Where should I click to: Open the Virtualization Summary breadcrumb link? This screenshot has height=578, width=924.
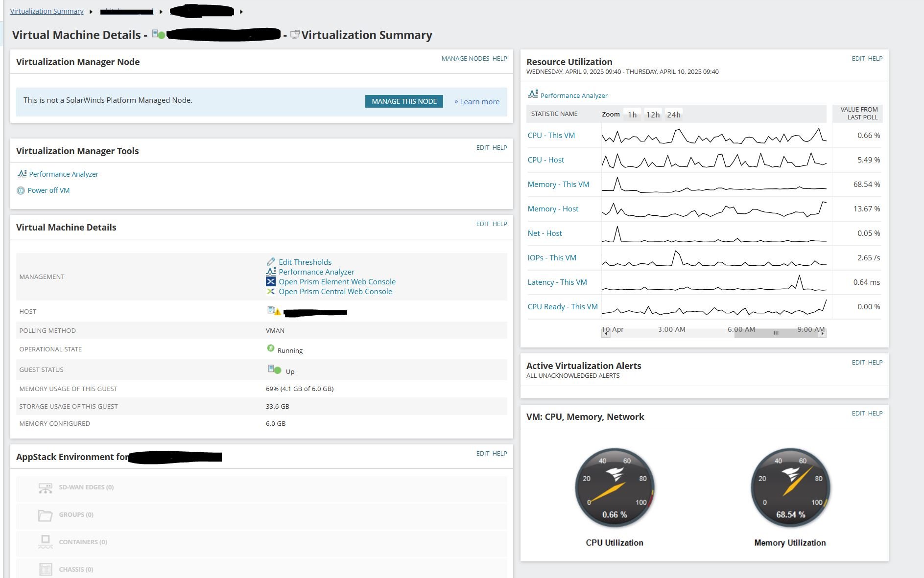pos(47,11)
